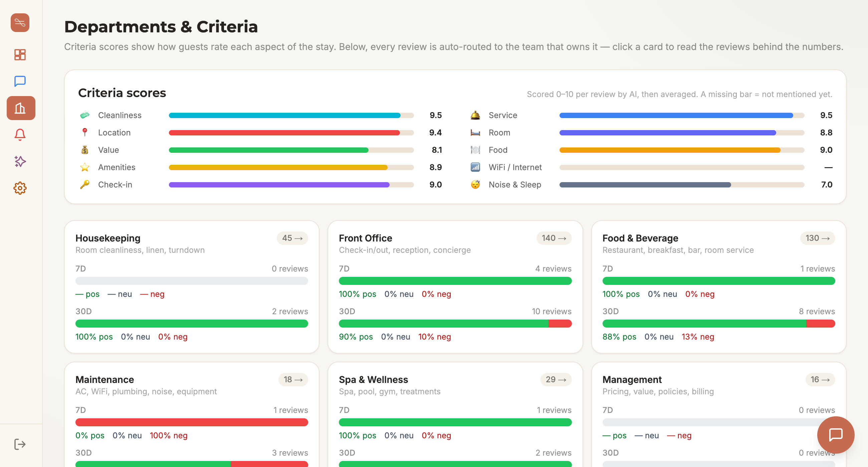Viewport: 868px width, 467px height.
Task: Click the Cleanliness score bar
Action: [x=291, y=115]
